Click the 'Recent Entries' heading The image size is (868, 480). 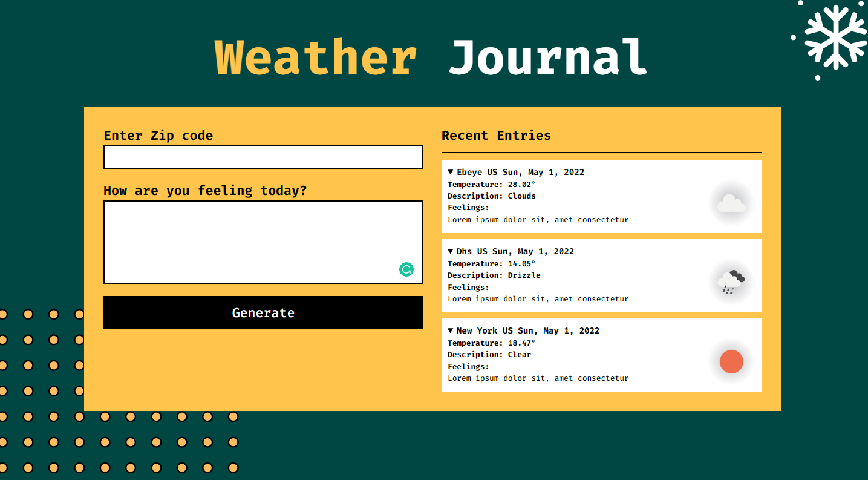point(496,136)
